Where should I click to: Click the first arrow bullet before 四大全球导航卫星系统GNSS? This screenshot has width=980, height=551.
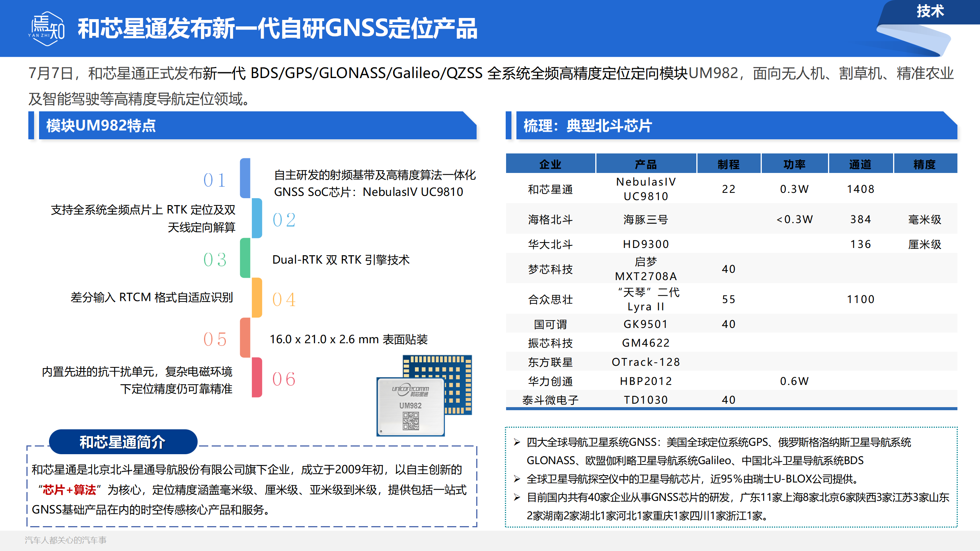(x=517, y=442)
